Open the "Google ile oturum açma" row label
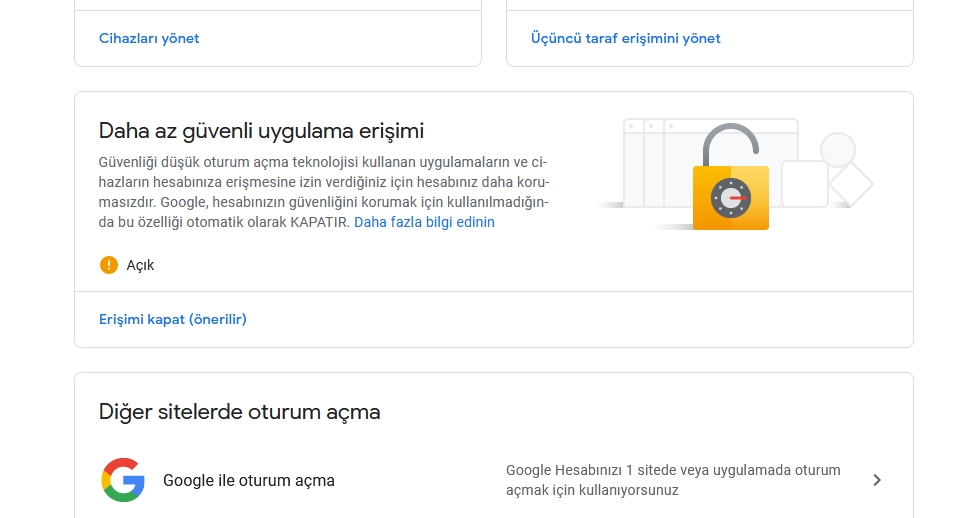977x518 pixels. [x=248, y=480]
